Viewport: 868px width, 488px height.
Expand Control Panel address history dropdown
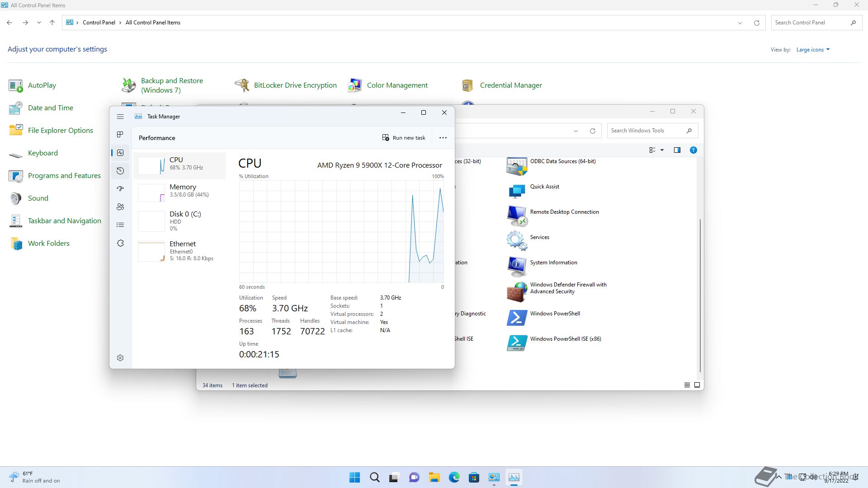click(740, 23)
